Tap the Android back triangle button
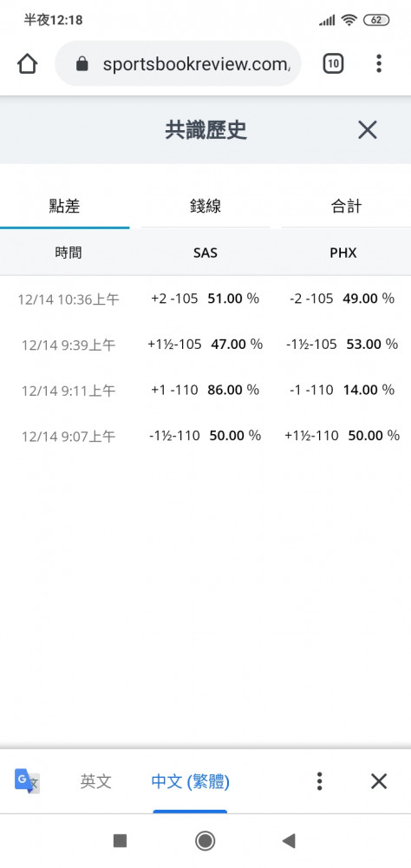The image size is (411, 868). click(x=288, y=841)
